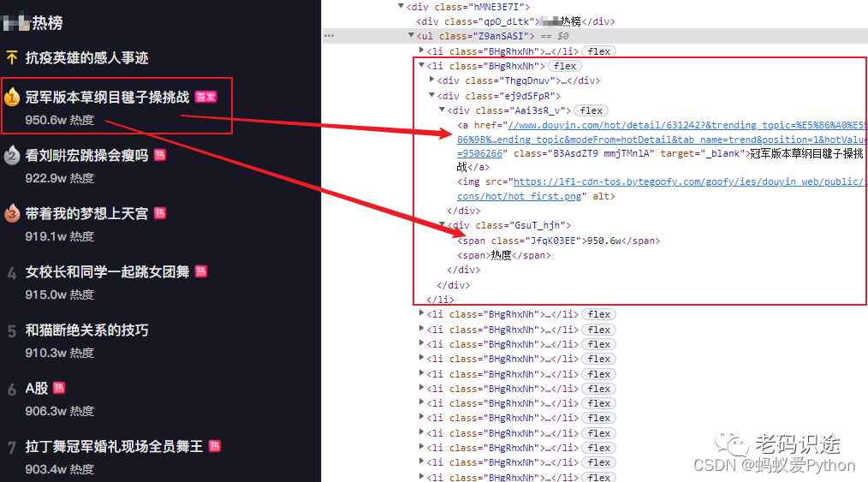Click the 热 badge beside 女校长和同学一起跳女团舞

click(201, 271)
